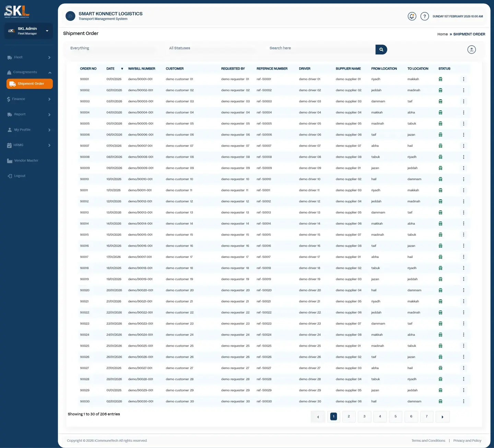Select Shipment Order in the sidebar
The height and width of the screenshot is (448, 494).
30,84
